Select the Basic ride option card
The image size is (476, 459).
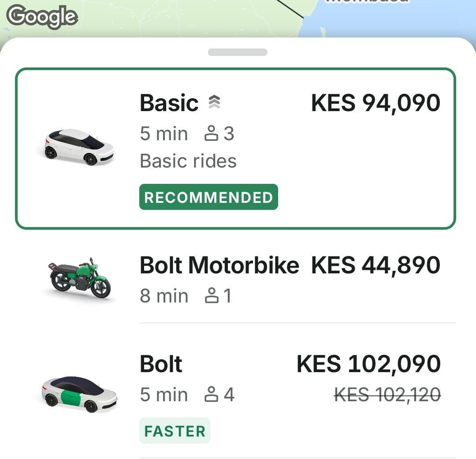[x=235, y=149]
